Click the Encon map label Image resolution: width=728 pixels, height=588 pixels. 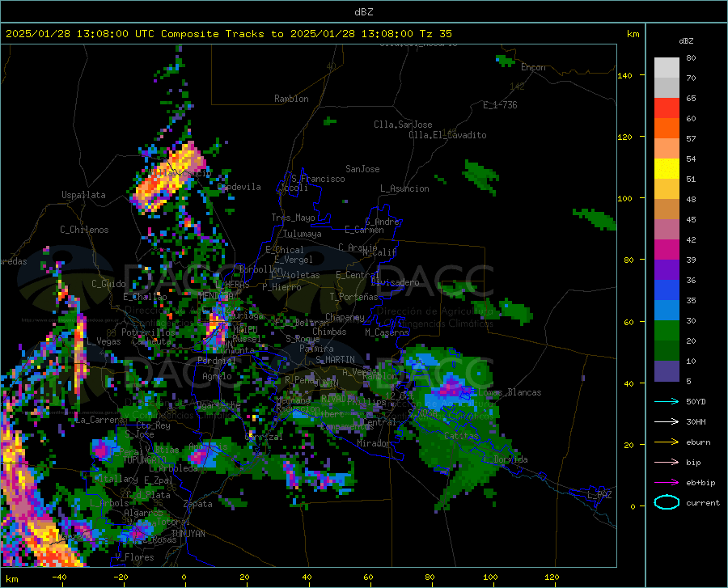pos(533,67)
